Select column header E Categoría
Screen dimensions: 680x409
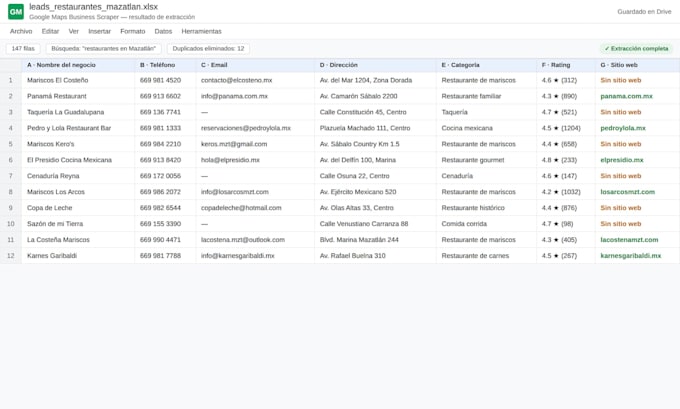coord(487,65)
